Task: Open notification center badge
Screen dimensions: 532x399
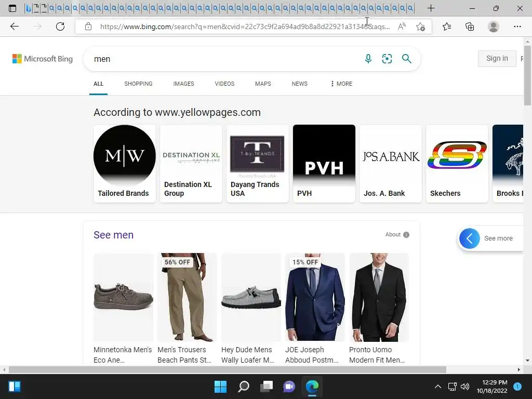Action: pos(517,387)
